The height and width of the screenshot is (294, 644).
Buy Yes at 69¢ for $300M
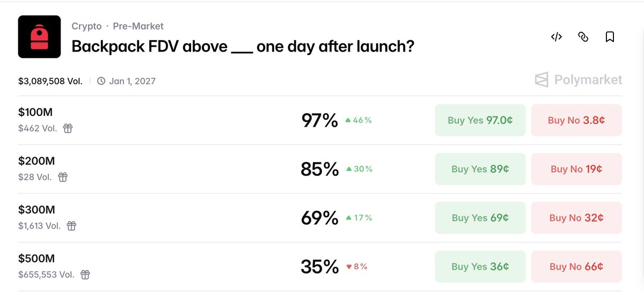pyautogui.click(x=480, y=218)
